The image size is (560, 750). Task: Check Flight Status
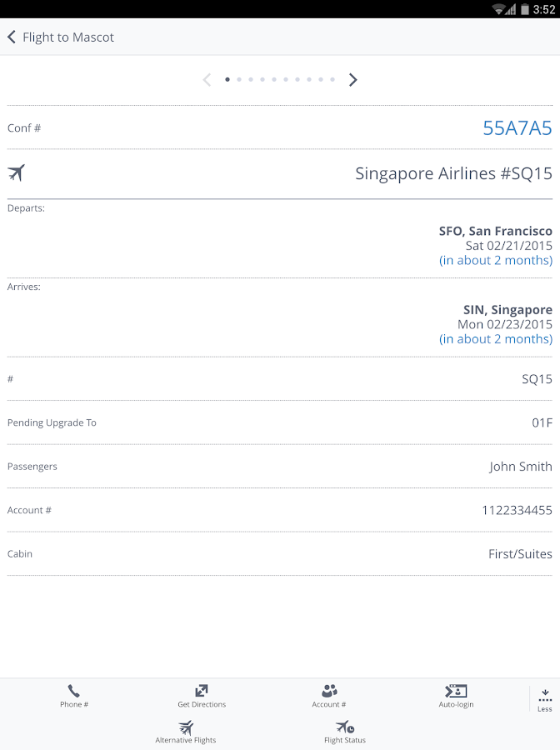tap(344, 727)
